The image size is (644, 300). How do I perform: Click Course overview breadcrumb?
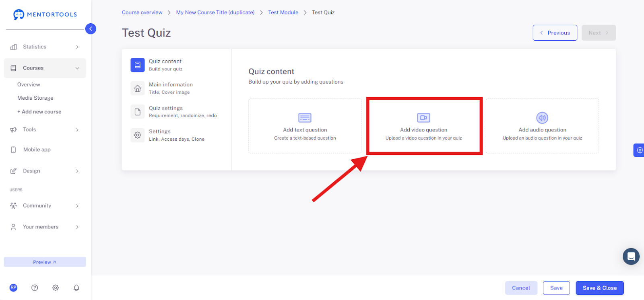pyautogui.click(x=142, y=12)
